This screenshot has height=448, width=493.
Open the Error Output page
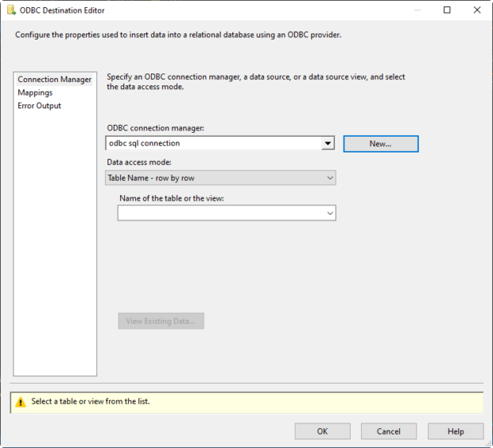click(40, 106)
